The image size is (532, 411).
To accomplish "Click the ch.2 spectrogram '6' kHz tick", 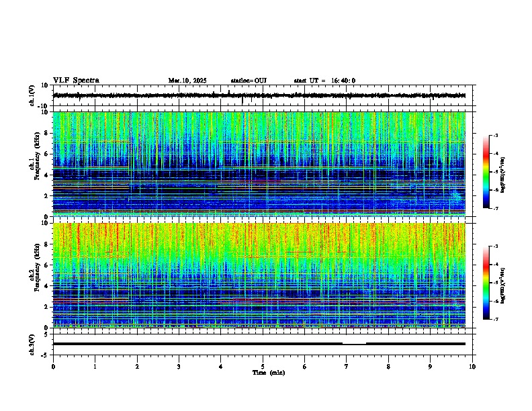I will 46,265.
